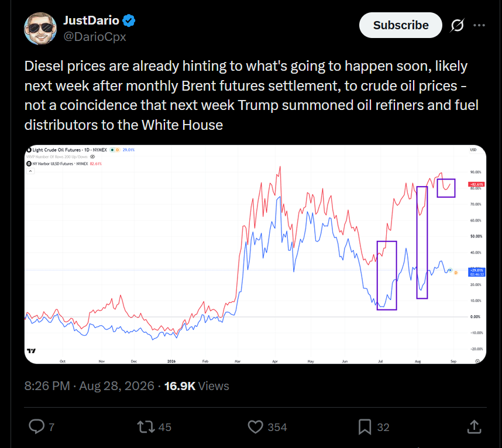Like the post with heart icon
The width and height of the screenshot is (502, 448).
[x=256, y=427]
